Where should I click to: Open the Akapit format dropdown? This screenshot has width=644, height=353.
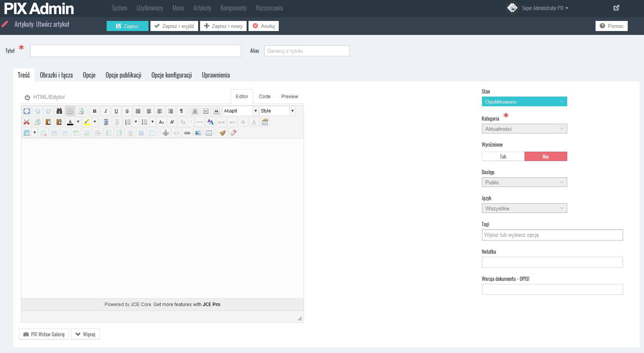coord(240,111)
